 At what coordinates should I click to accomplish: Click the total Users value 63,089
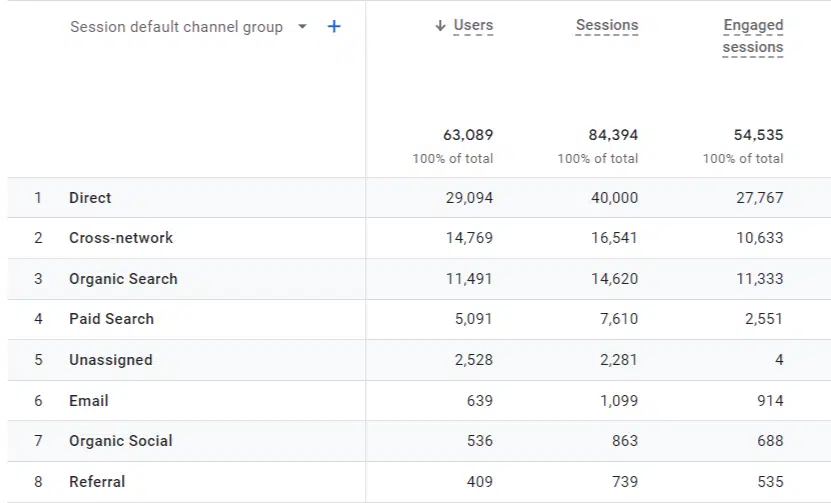pyautogui.click(x=468, y=135)
